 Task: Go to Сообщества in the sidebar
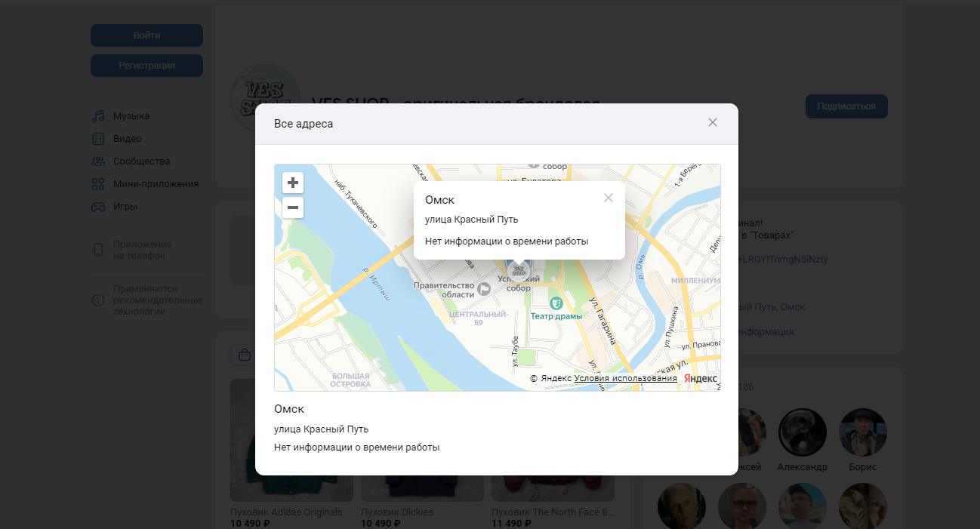[141, 161]
